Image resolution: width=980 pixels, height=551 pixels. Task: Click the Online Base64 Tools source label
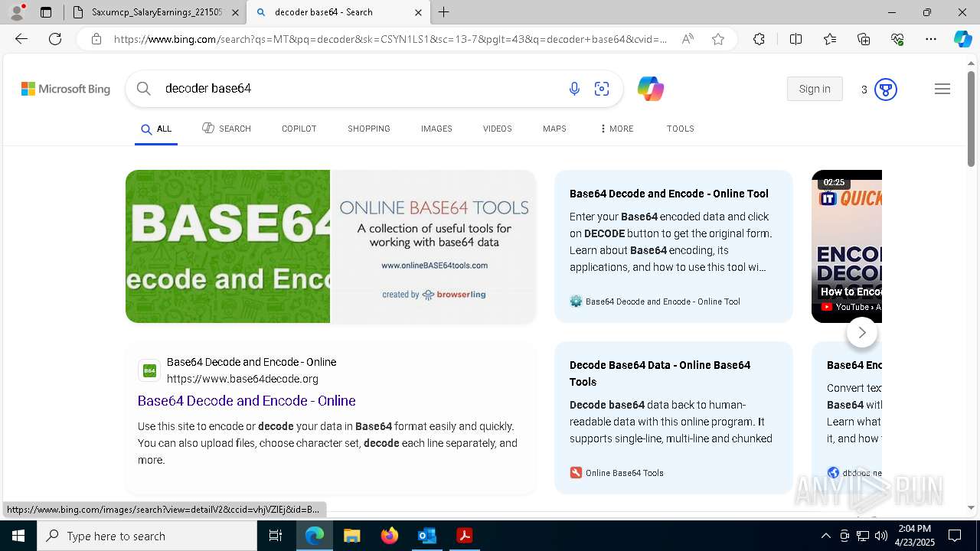pos(625,473)
